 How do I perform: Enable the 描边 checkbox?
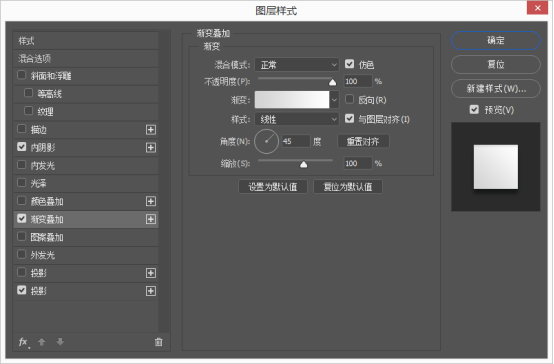[x=22, y=129]
